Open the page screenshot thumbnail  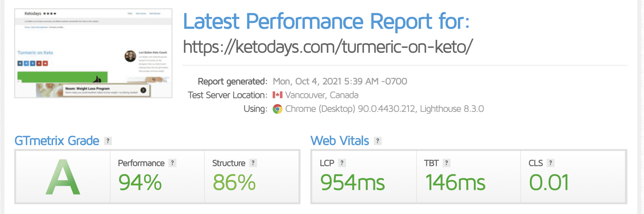(x=93, y=53)
